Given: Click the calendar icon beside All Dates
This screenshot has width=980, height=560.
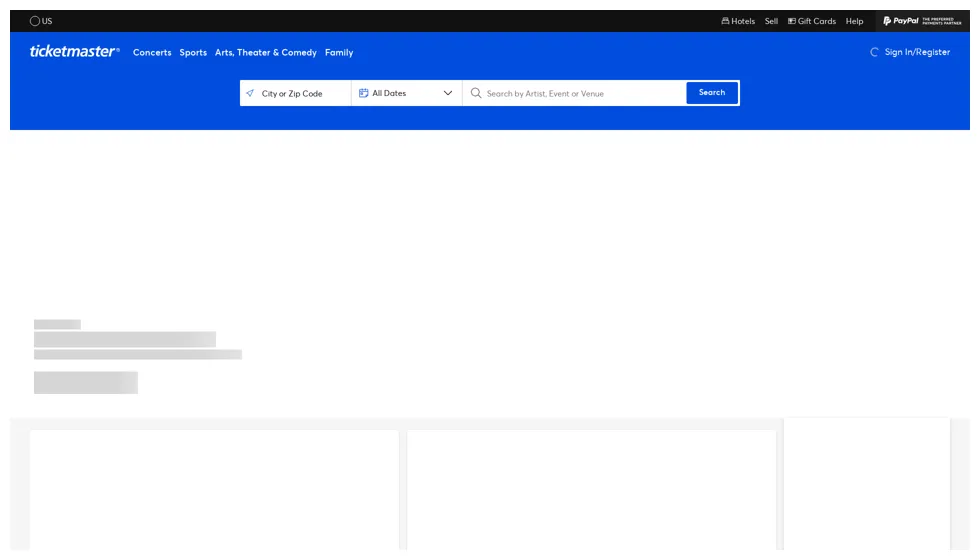Looking at the screenshot, I should point(364,93).
